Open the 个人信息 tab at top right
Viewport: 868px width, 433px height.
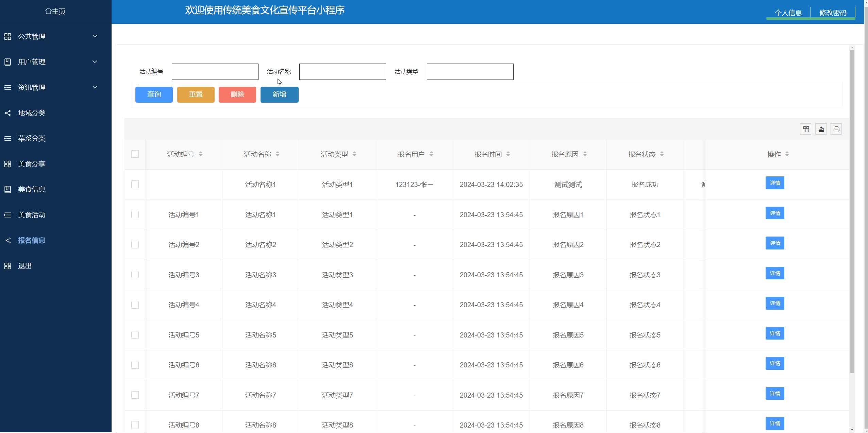point(788,13)
